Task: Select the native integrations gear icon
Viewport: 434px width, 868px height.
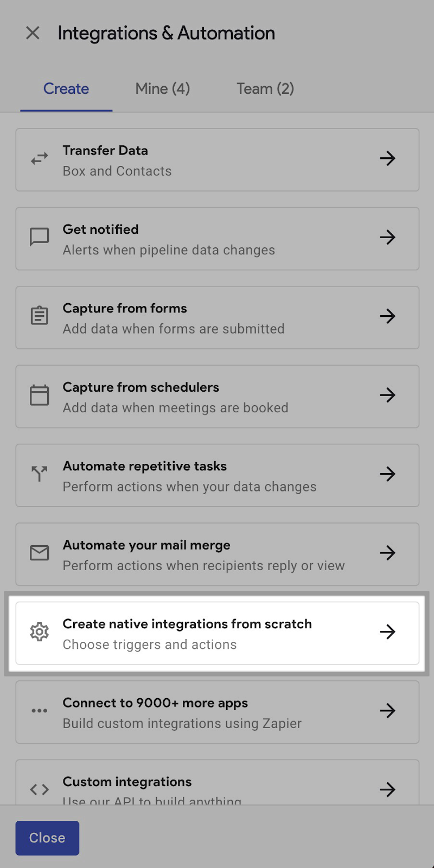Action: click(39, 632)
